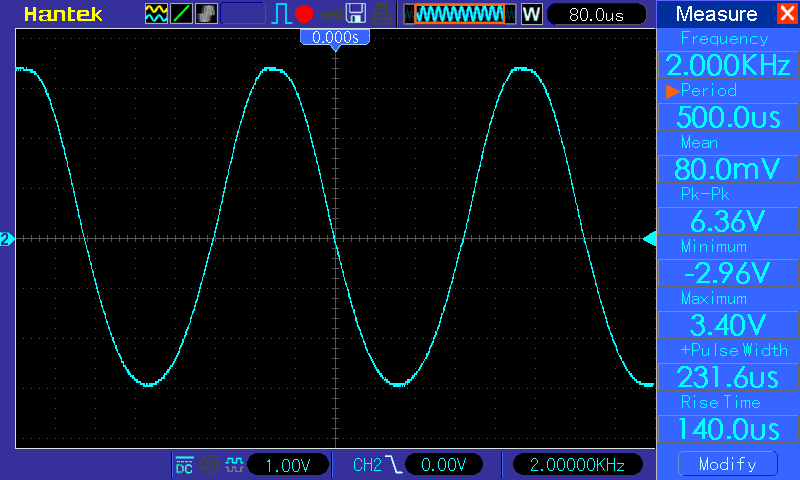Click the CH2 falling-edge trigger slope indicator
The width and height of the screenshot is (800, 480).
click(x=393, y=465)
